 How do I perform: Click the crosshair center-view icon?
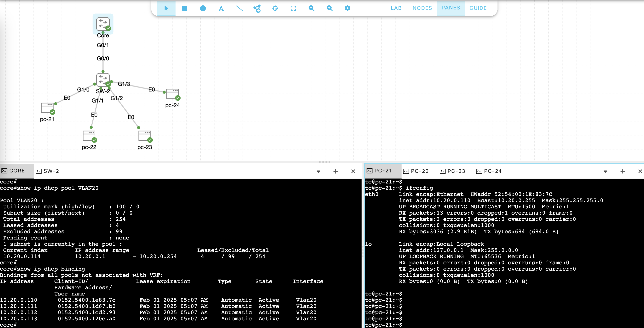click(x=275, y=8)
